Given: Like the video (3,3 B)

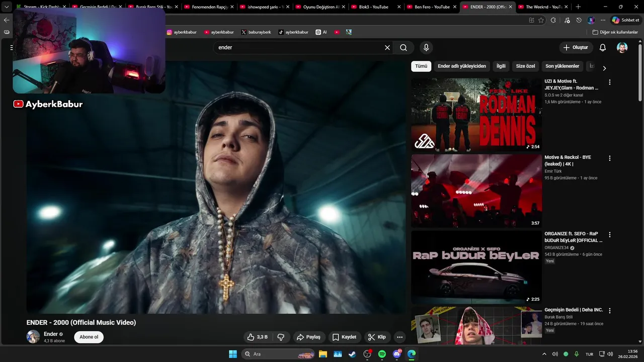Looking at the screenshot, I should point(258,337).
